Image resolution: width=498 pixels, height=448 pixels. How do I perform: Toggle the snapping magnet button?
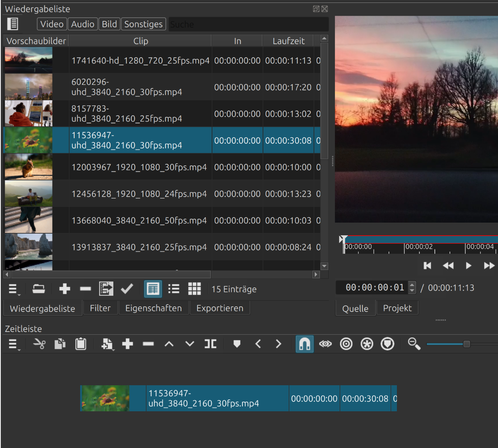[304, 344]
